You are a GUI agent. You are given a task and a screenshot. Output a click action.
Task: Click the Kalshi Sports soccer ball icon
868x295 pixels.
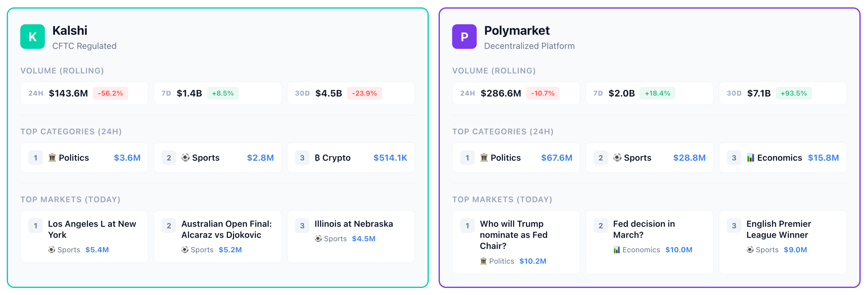(185, 157)
